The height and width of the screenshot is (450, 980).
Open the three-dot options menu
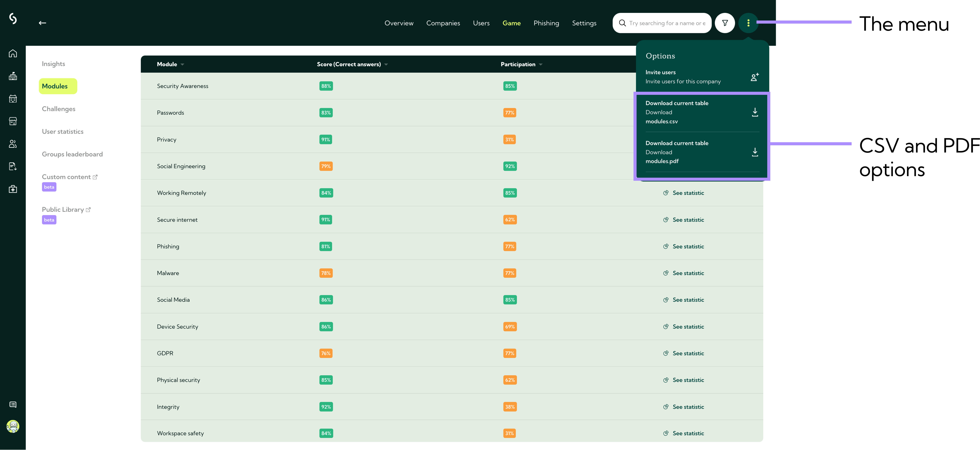click(x=748, y=23)
